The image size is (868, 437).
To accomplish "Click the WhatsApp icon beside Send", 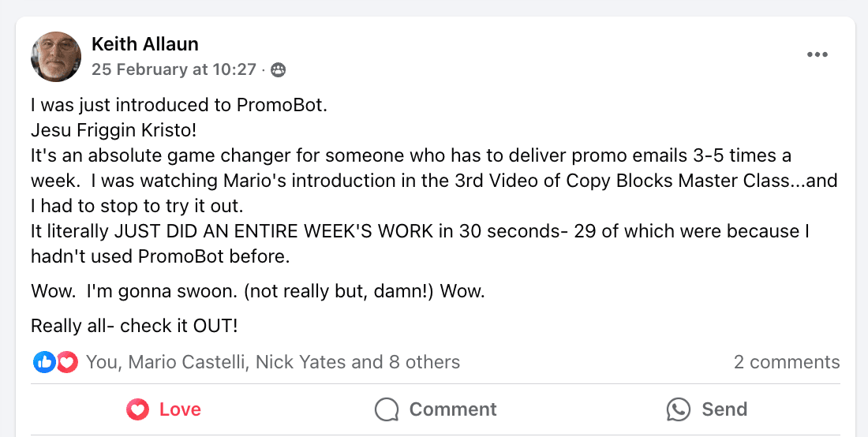I will click(x=678, y=409).
